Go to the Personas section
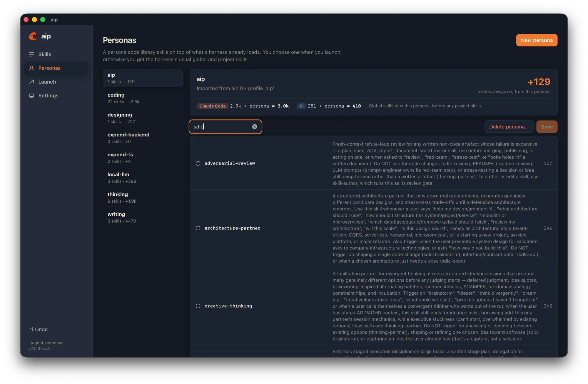Image resolution: width=588 pixels, height=384 pixels. [x=56, y=68]
